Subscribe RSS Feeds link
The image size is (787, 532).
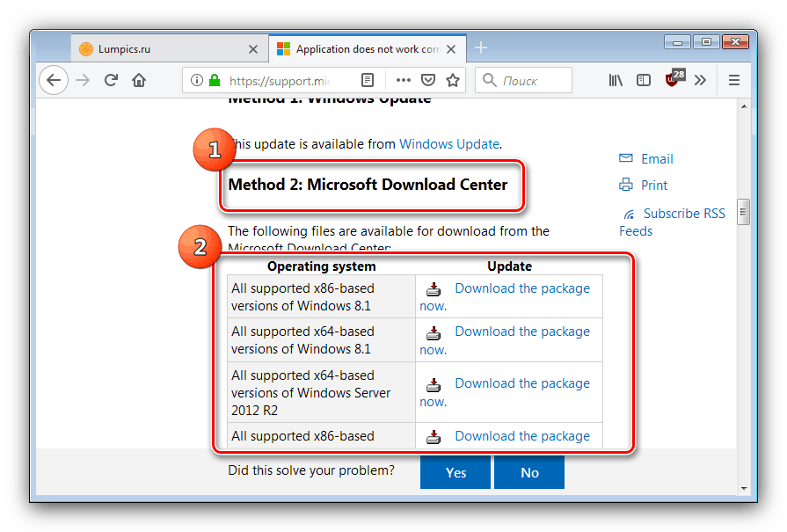673,222
